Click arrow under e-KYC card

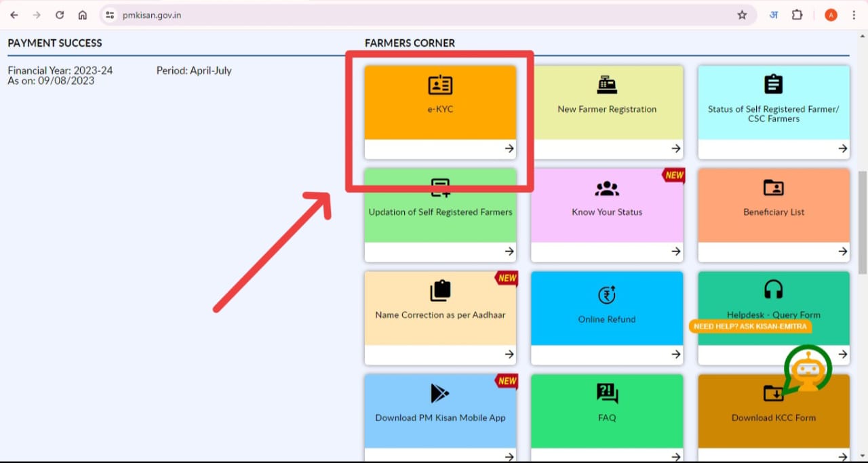[509, 148]
